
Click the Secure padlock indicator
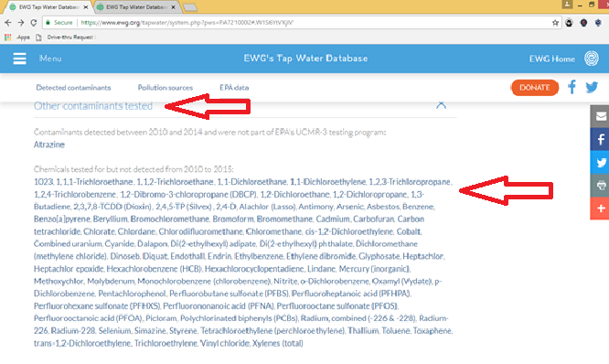59,23
